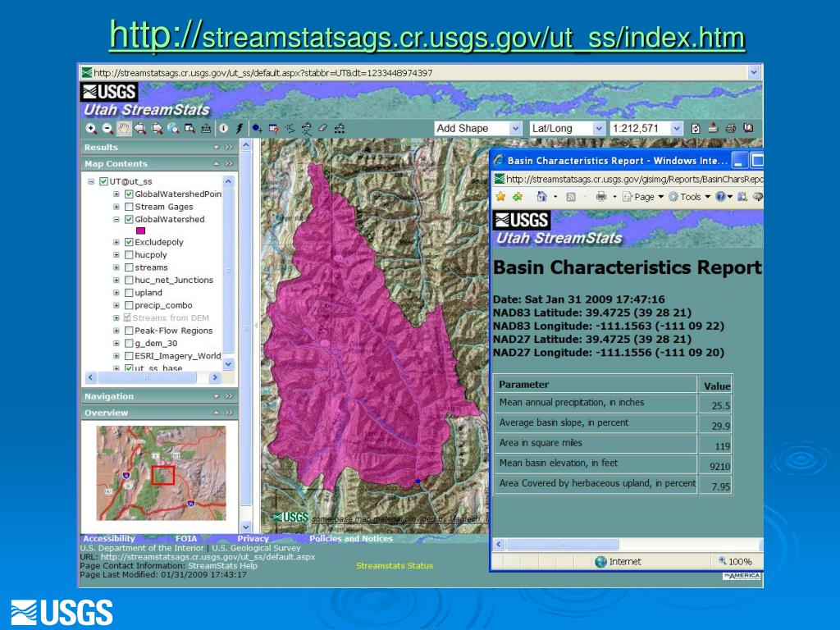Open the Privacy link
The width and height of the screenshot is (840, 630).
click(x=253, y=538)
